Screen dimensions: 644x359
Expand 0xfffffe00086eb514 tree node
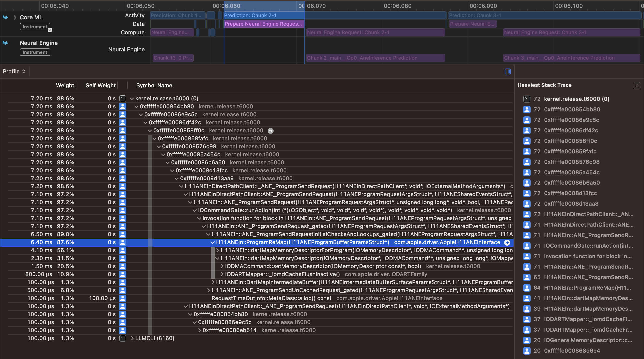pos(199,330)
